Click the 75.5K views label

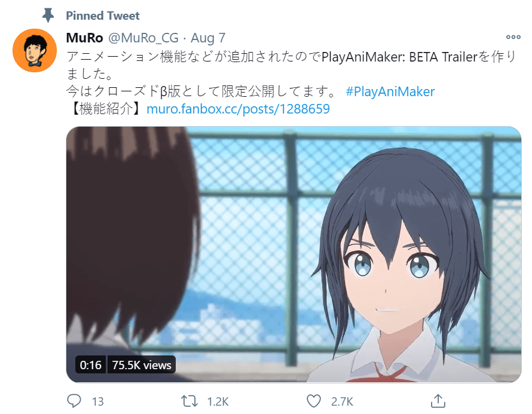142,365
